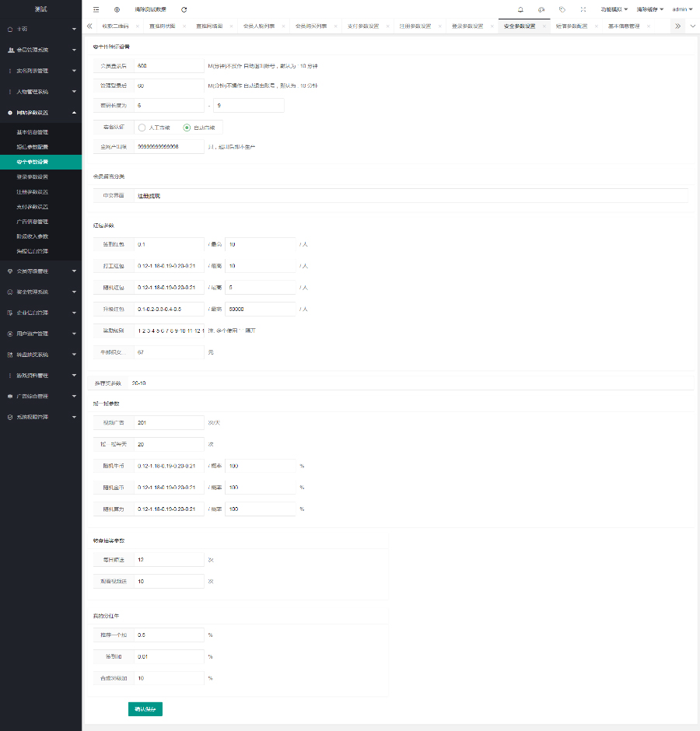Open the 清除缓存 dropdown menu
Screen dimensions: 700x731
point(649,9)
